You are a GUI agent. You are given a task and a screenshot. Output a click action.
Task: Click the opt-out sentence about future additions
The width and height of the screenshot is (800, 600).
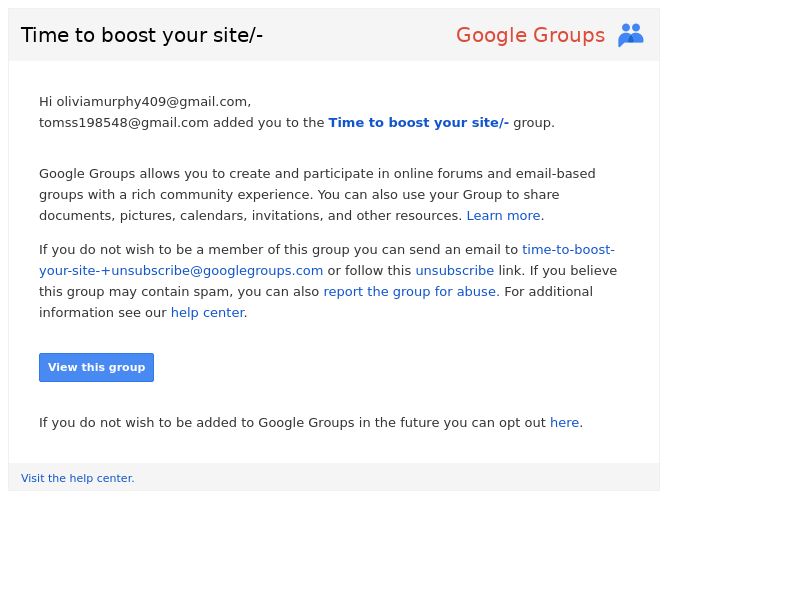point(290,423)
